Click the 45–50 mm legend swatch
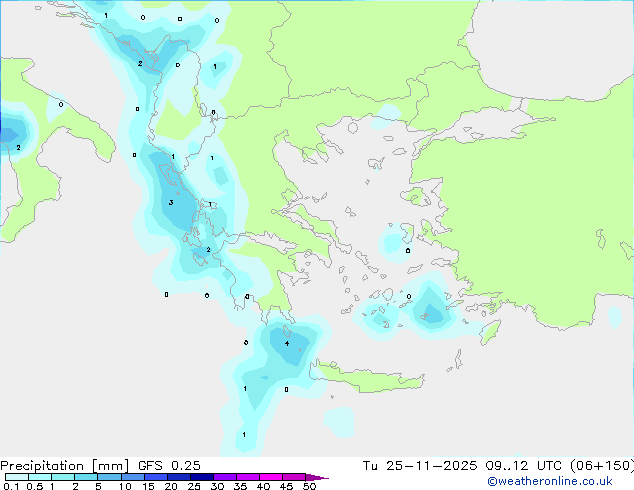634x490 pixels. click(x=294, y=477)
